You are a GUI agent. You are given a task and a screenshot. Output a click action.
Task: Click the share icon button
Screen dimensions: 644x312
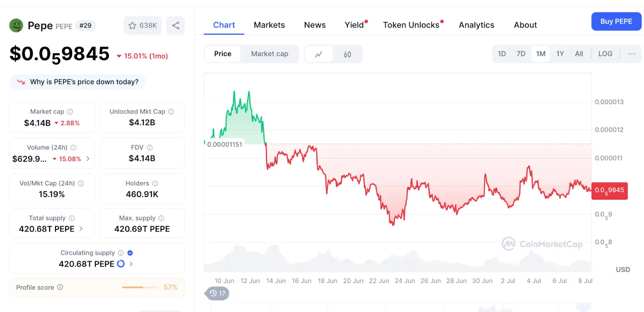pos(176,25)
